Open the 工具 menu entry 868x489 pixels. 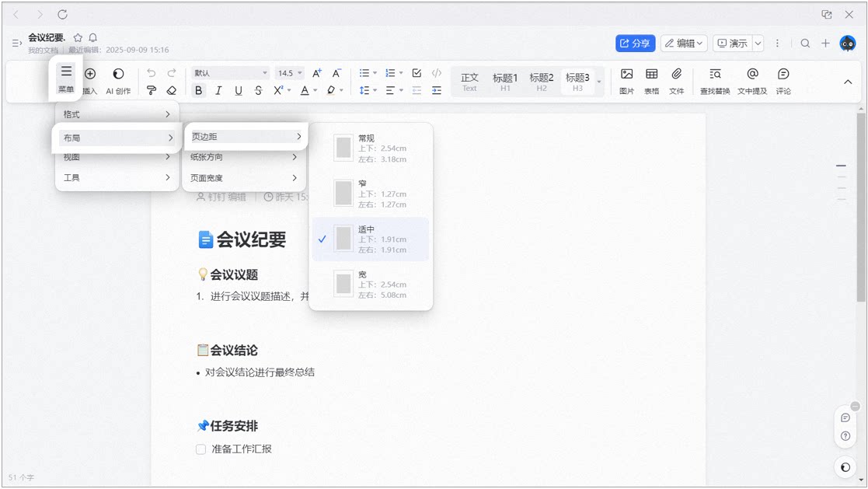click(x=117, y=178)
